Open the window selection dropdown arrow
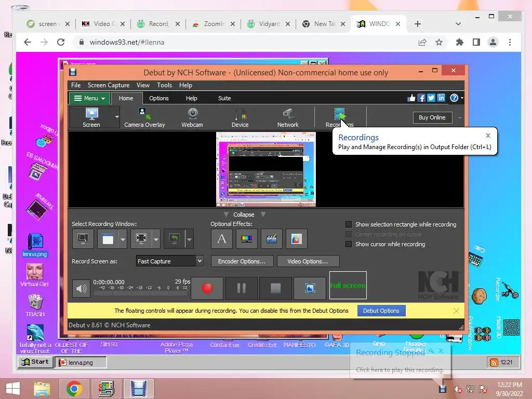Screen dimensions: 532x399 click(x=123, y=239)
